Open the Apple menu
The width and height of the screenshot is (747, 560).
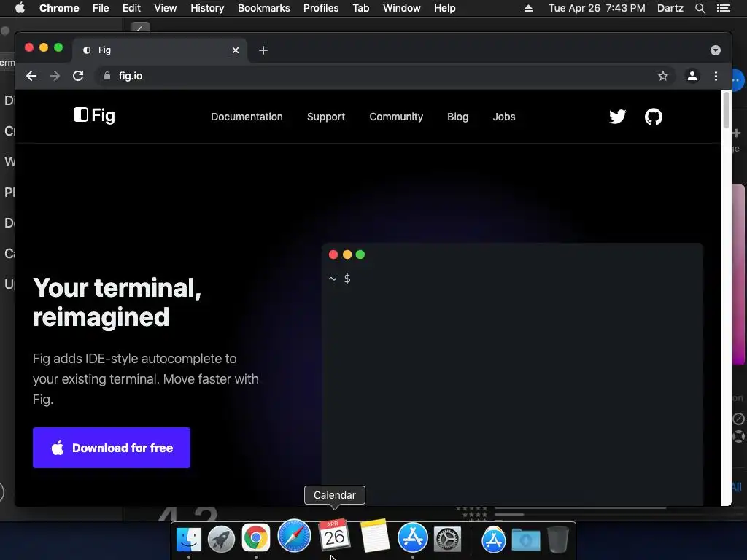(20, 8)
